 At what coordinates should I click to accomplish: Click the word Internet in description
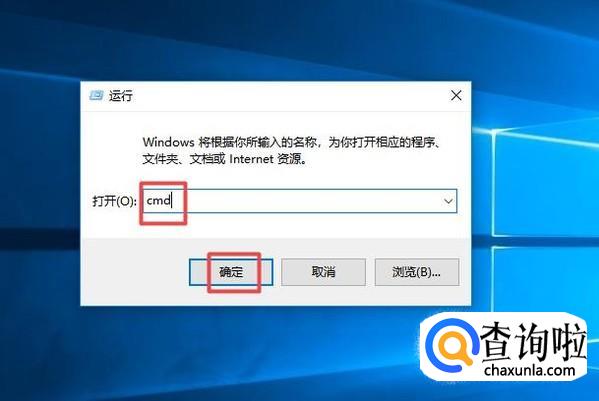tap(251, 158)
